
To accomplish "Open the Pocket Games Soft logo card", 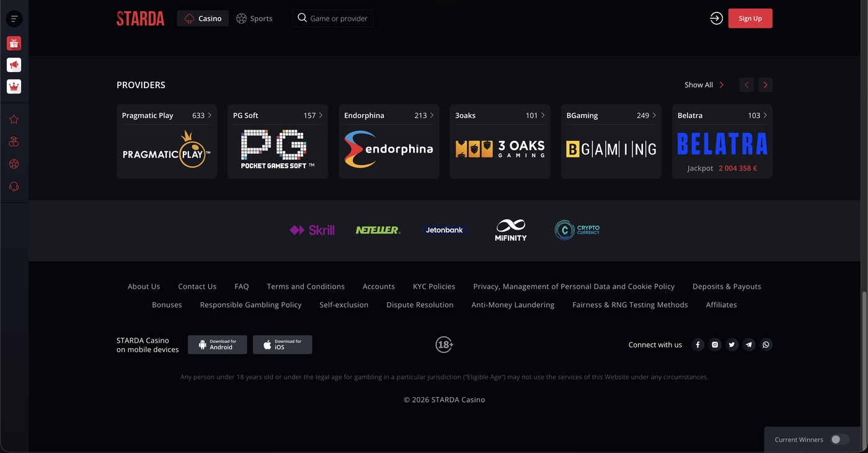I will click(278, 149).
